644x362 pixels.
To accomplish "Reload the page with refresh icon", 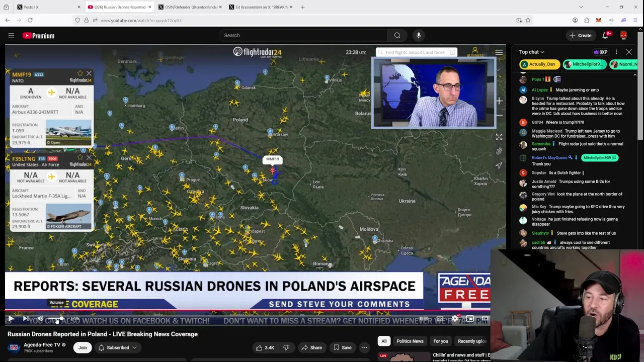I will [x=30, y=20].
